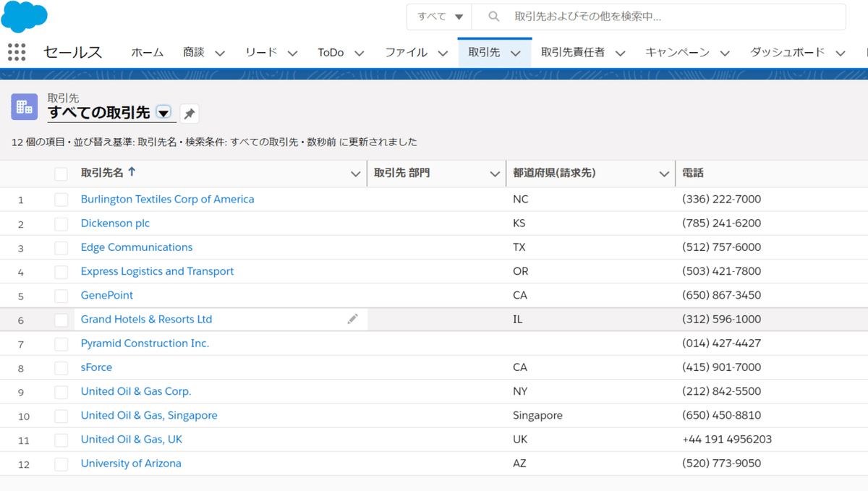Open Burlington Textiles Corp of America account

(x=168, y=199)
